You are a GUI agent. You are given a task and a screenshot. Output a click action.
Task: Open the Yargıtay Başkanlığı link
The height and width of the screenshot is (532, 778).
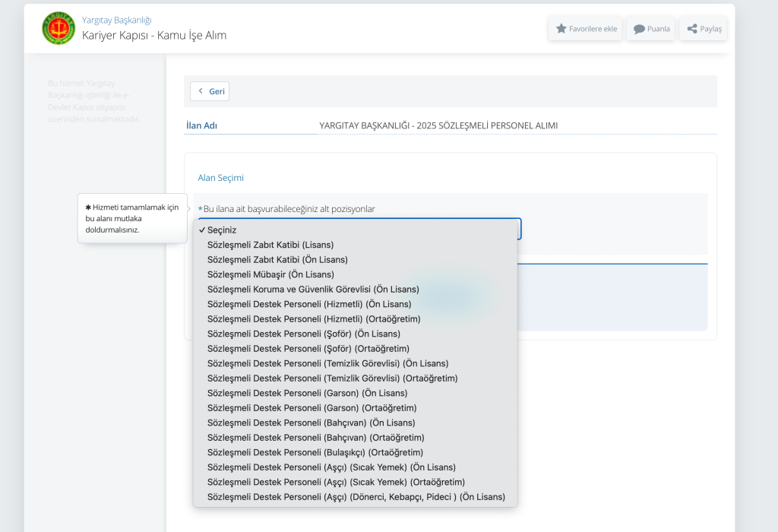pyautogui.click(x=116, y=20)
